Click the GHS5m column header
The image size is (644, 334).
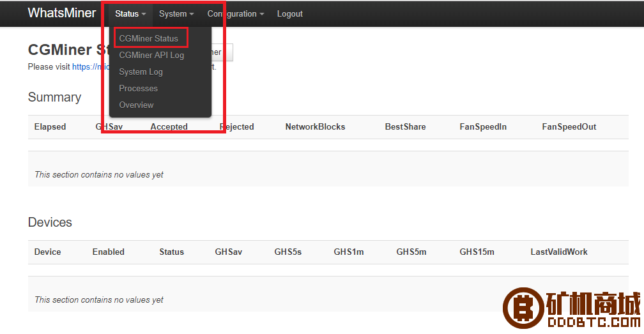point(411,252)
